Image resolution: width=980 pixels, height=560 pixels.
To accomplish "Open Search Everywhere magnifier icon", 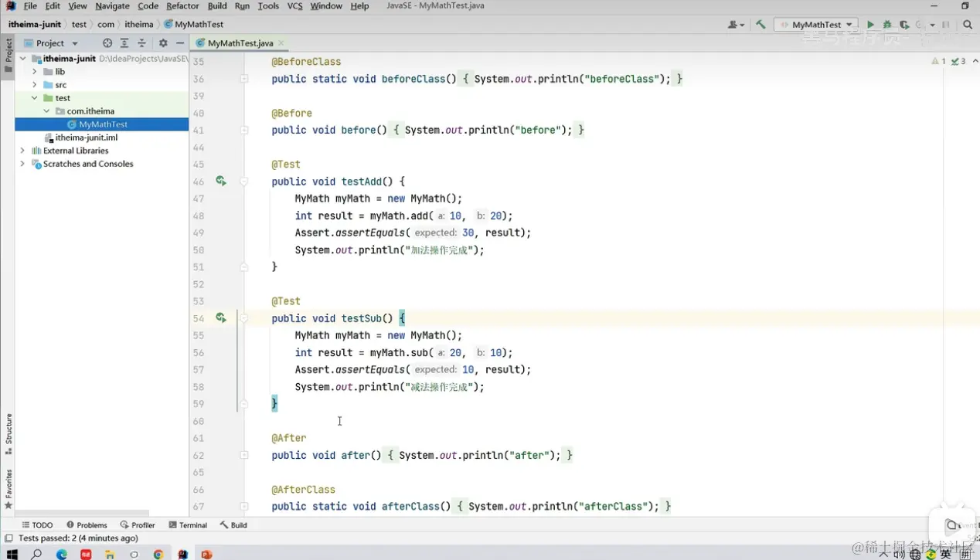I will click(x=968, y=25).
